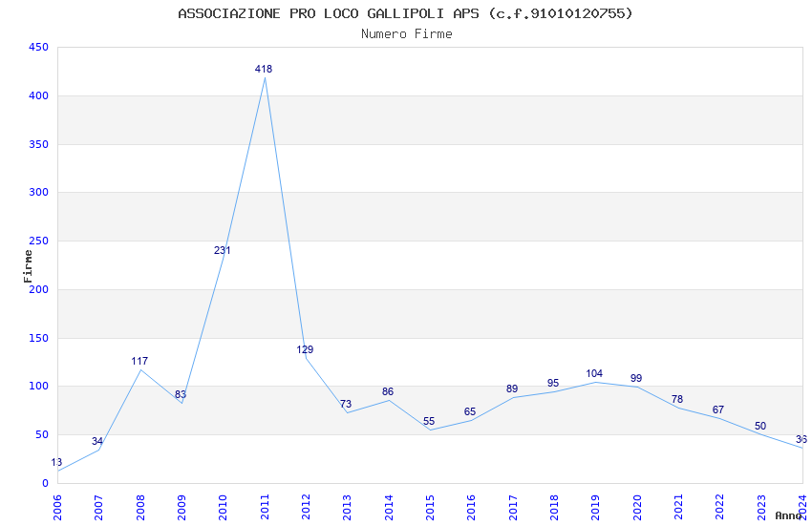
Task: Click the x-axis year 2010
Action: (223, 508)
